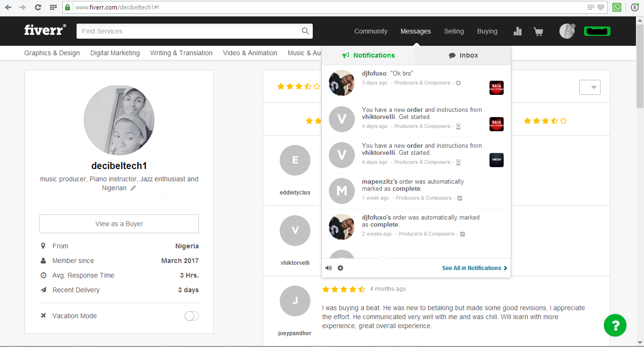The width and height of the screenshot is (644, 347).
Task: Click the checkmark icon on djfofuxo's completed order
Action: coord(463,234)
